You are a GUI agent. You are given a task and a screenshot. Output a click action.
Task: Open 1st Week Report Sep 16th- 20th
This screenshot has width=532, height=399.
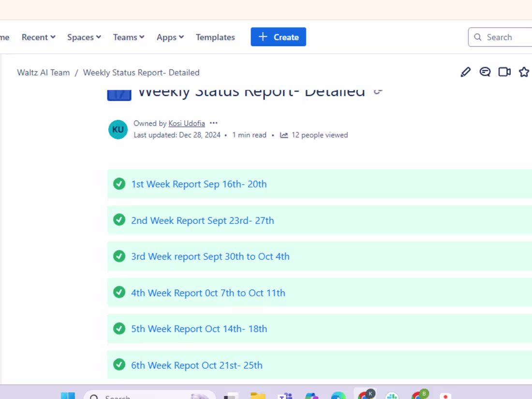click(x=199, y=184)
